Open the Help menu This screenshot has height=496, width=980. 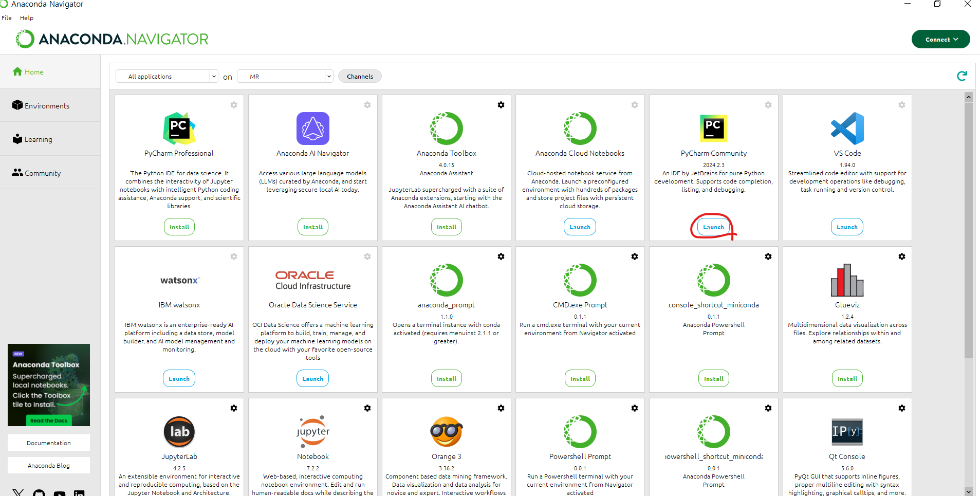point(27,18)
